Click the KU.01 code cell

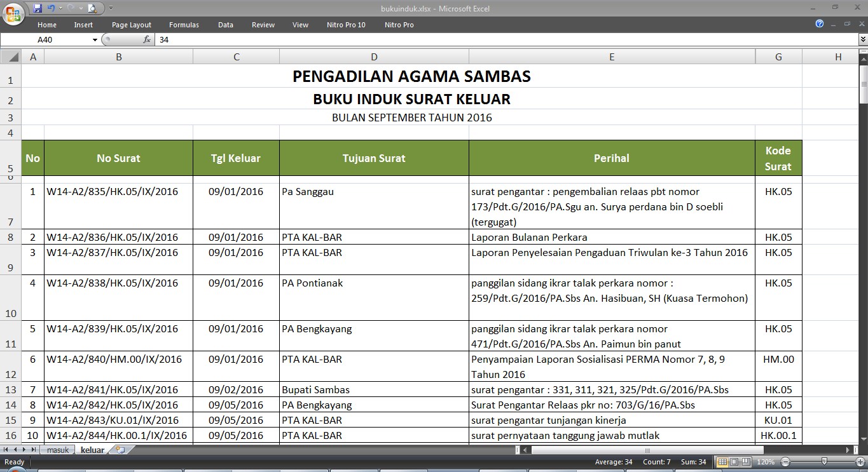tap(778, 420)
